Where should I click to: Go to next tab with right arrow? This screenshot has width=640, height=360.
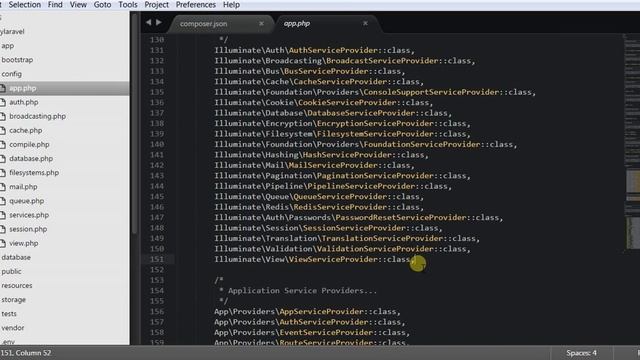[159, 22]
